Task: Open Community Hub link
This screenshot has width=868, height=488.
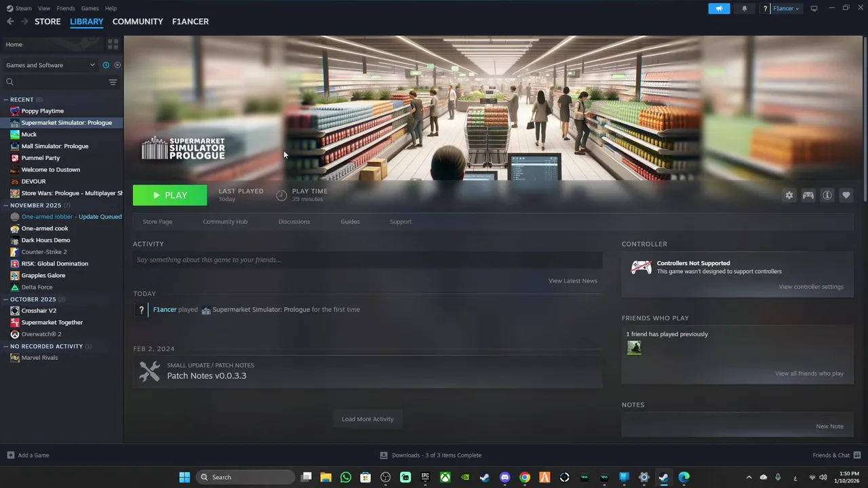Action: click(225, 222)
